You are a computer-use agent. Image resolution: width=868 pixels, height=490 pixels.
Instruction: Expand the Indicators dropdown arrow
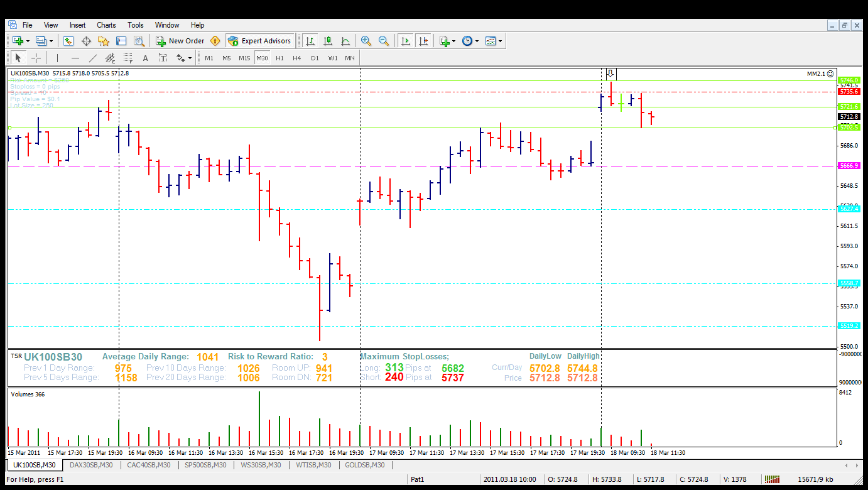pyautogui.click(x=453, y=41)
